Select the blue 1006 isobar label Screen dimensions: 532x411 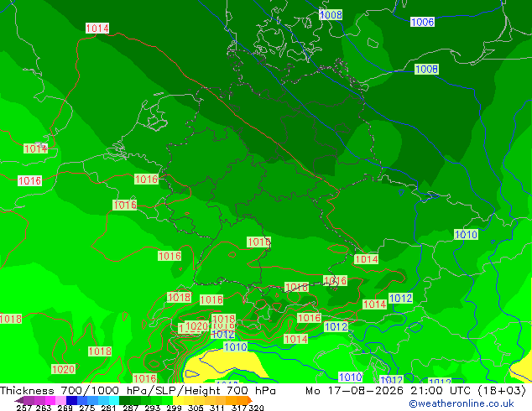422,23
